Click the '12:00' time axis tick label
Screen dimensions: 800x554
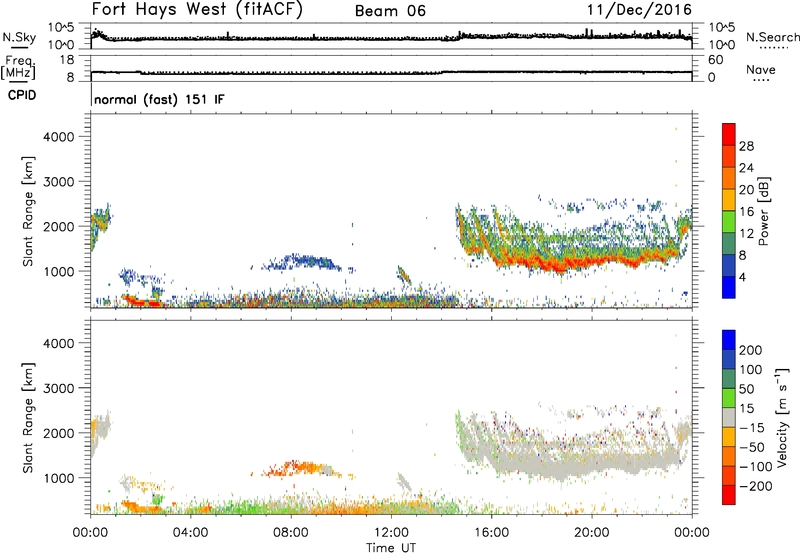391,533
